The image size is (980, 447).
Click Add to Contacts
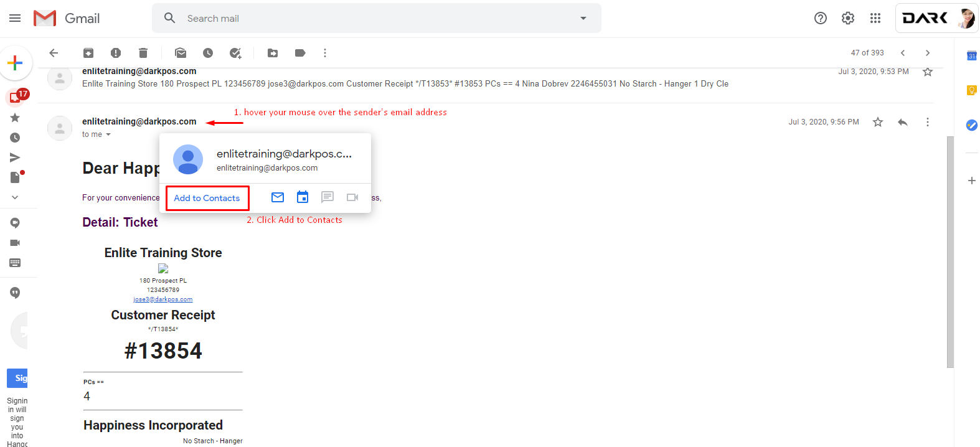207,198
